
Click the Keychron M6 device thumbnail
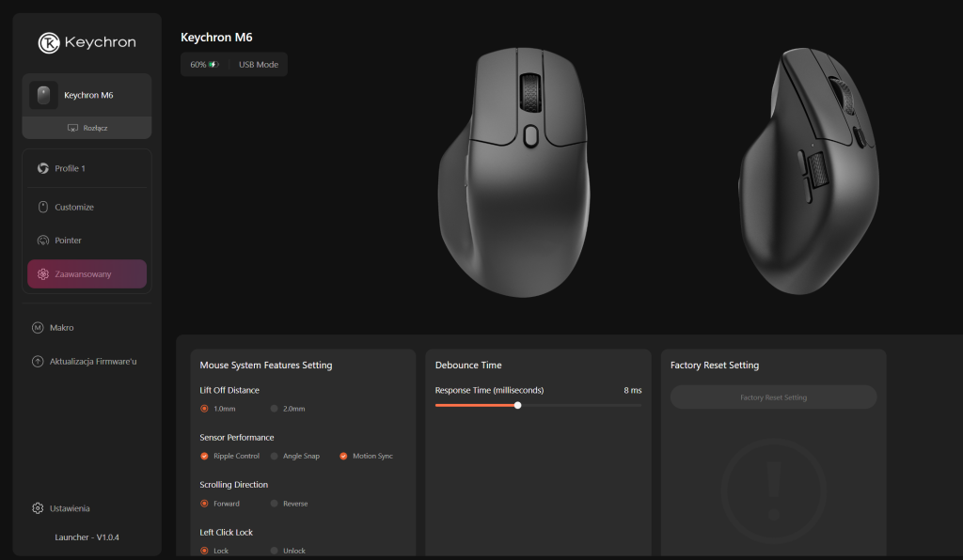[x=43, y=95]
